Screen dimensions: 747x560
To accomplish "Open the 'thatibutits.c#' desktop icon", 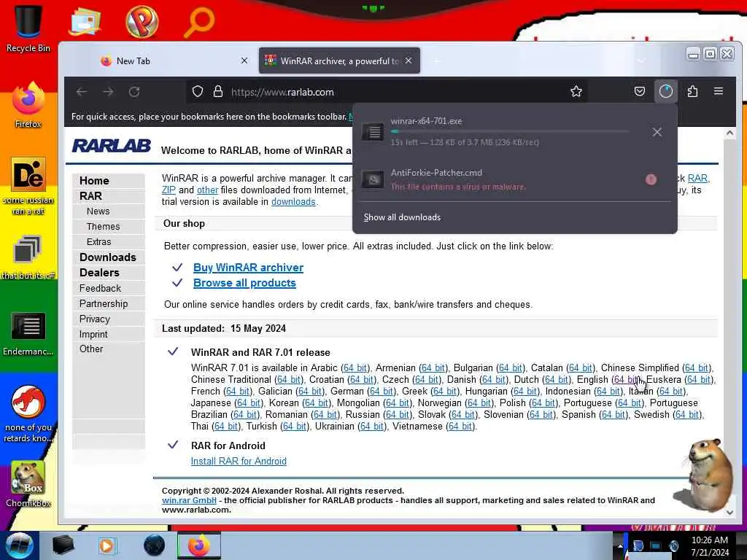I will coord(28,257).
